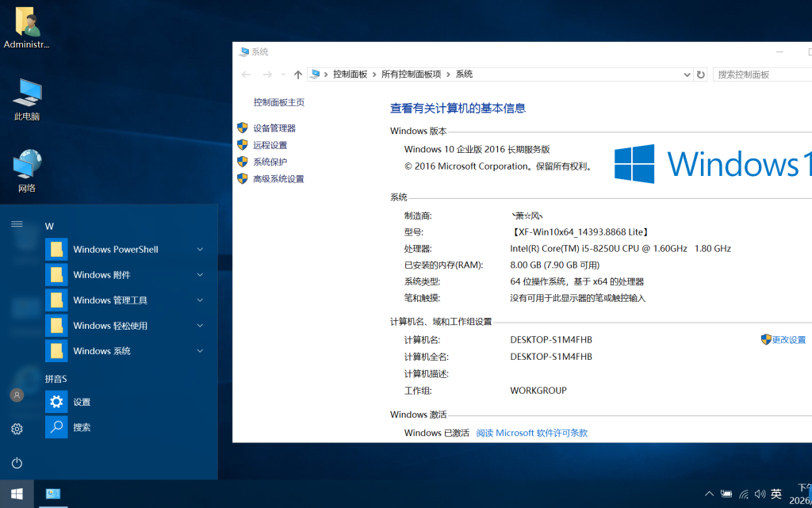Click 拼音S section header
Image resolution: width=812 pixels, height=508 pixels.
point(56,379)
